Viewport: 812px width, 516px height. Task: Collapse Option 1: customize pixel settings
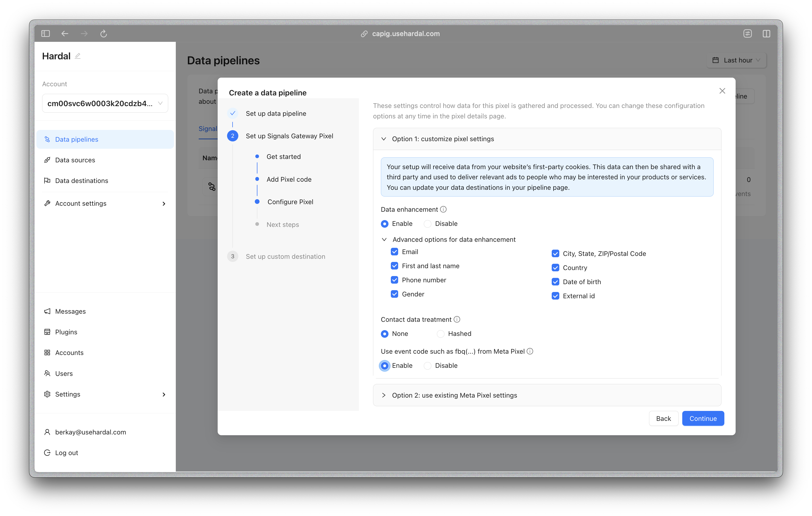click(547, 139)
